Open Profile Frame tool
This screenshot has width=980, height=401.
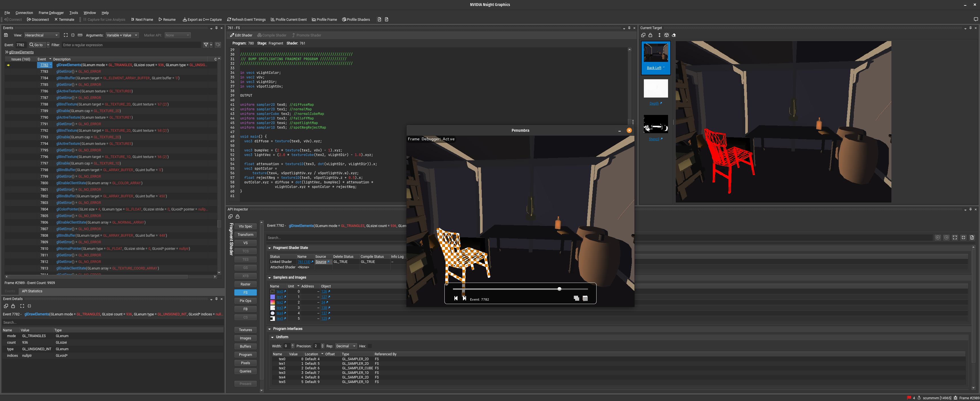(x=324, y=19)
